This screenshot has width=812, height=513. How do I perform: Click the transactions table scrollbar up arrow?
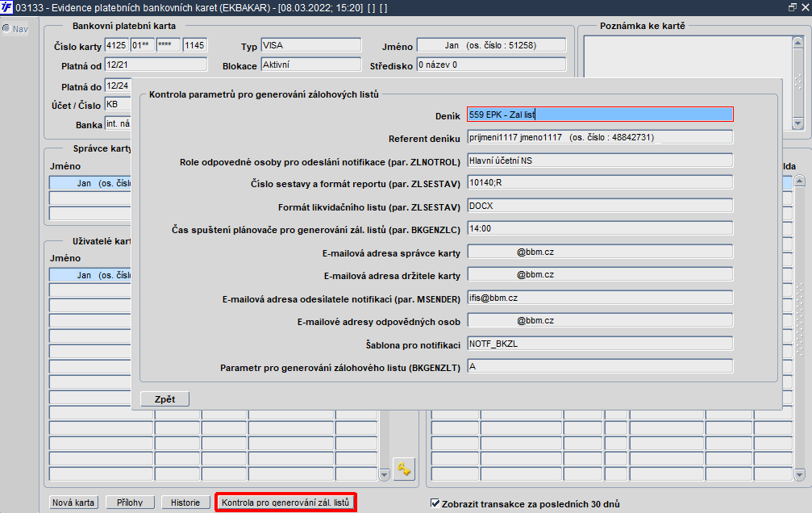click(x=800, y=181)
